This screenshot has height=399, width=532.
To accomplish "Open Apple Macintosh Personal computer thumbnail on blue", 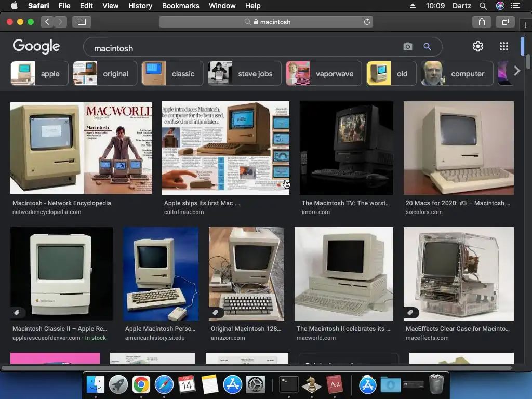I will pyautogui.click(x=161, y=274).
